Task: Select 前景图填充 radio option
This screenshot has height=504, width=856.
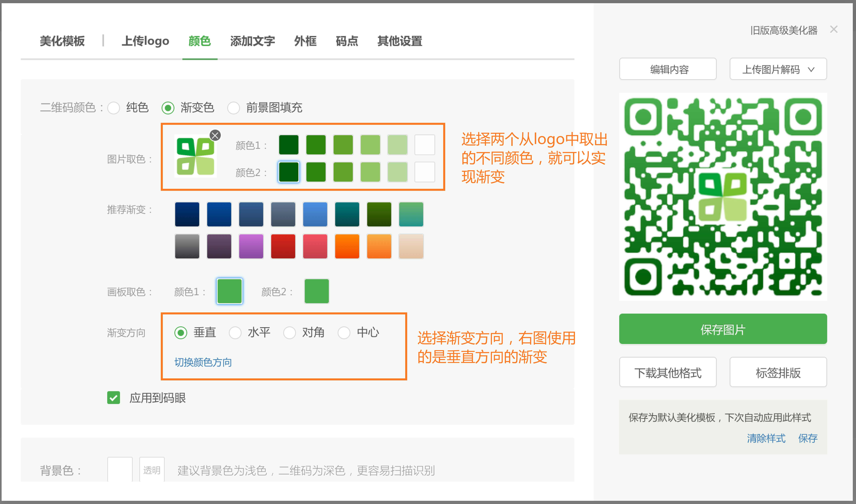Action: 233,108
